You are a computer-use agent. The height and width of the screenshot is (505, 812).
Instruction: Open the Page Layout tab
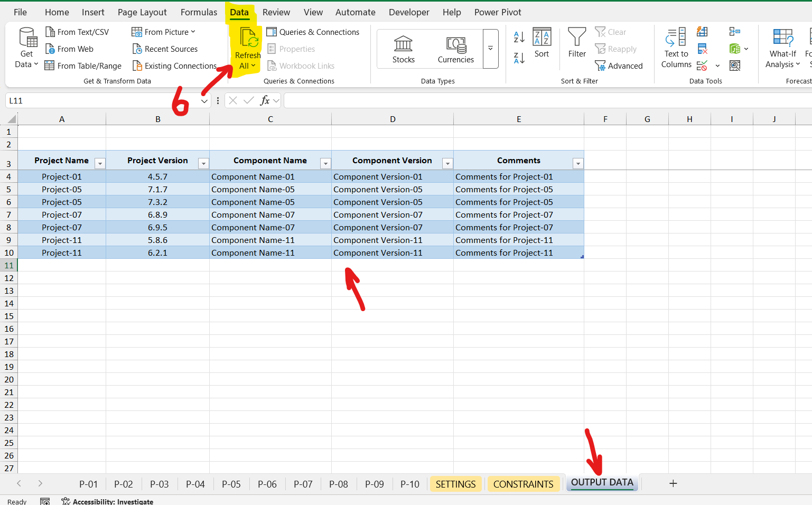(142, 12)
